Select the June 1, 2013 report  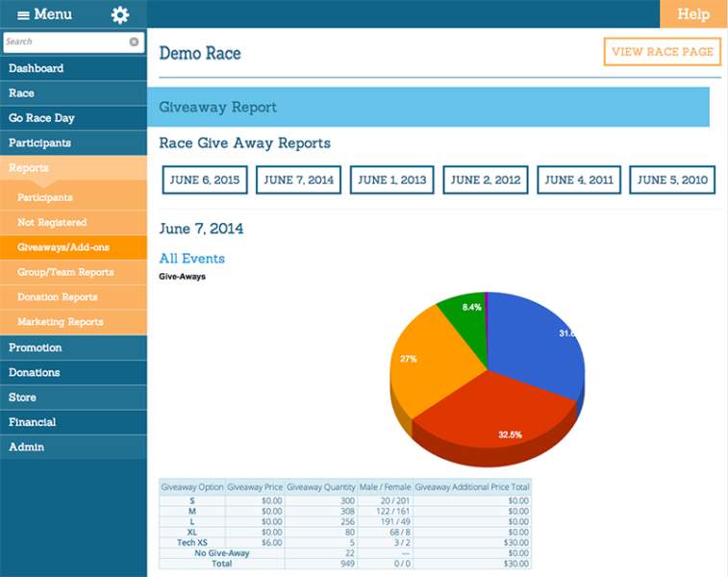click(x=392, y=180)
